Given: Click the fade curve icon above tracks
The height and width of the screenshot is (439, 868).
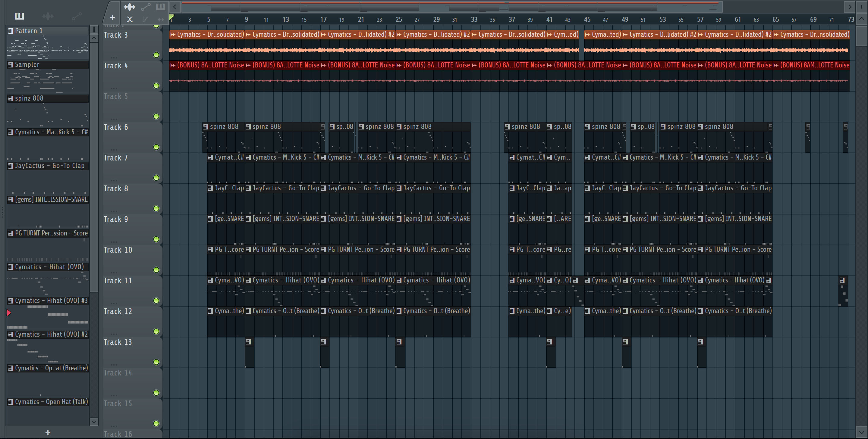Looking at the screenshot, I should [146, 19].
